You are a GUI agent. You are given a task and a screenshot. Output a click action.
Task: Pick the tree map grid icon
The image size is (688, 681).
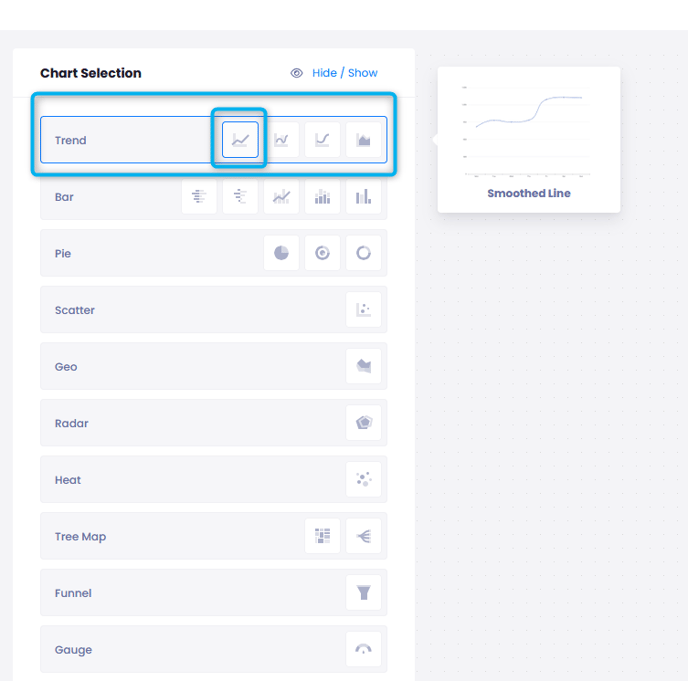point(322,537)
